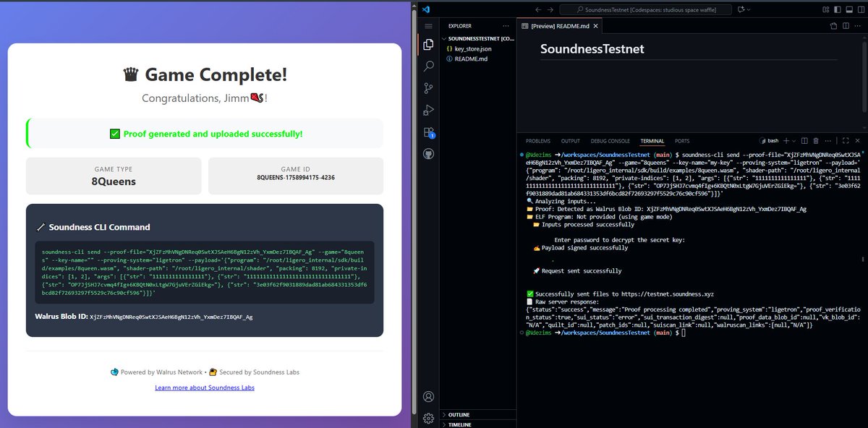Split the README editor to the right
Screen dimensions: 868x428
point(847,26)
